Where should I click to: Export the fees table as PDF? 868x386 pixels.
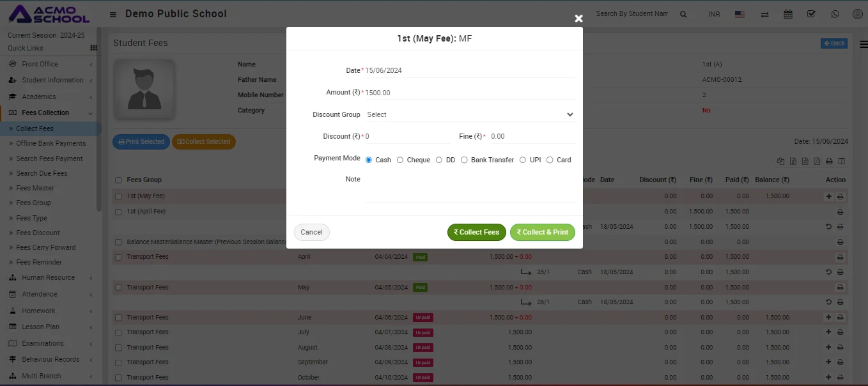(x=817, y=162)
